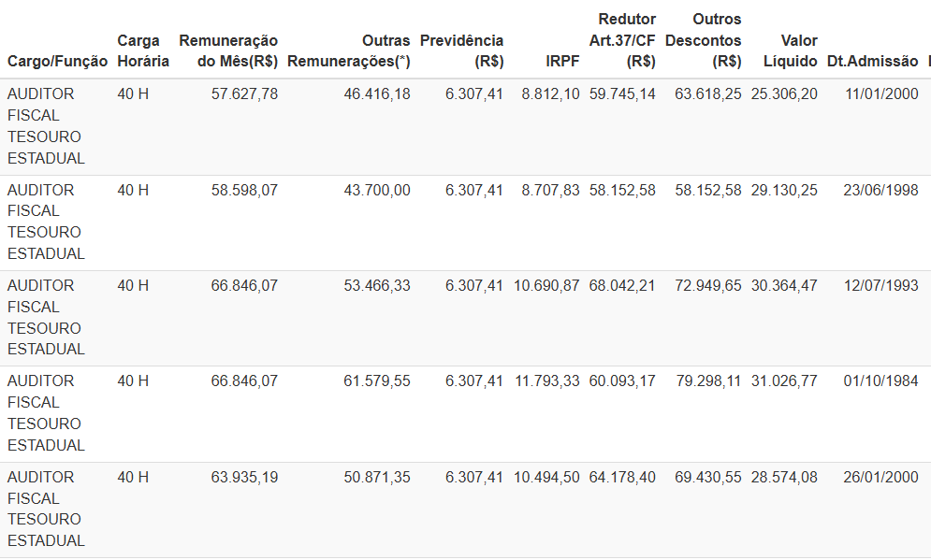The width and height of the screenshot is (931, 560).
Task: Click the admission date 23/06/1998
Action: pos(881,190)
